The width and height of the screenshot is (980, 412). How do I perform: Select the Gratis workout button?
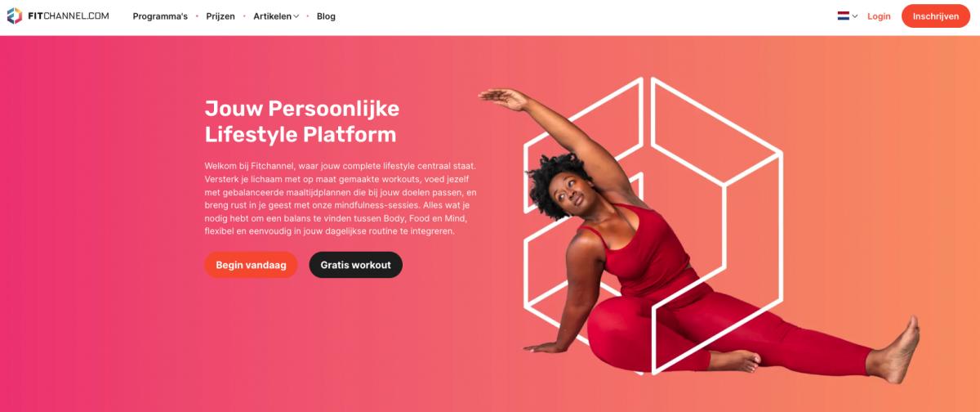tap(355, 265)
